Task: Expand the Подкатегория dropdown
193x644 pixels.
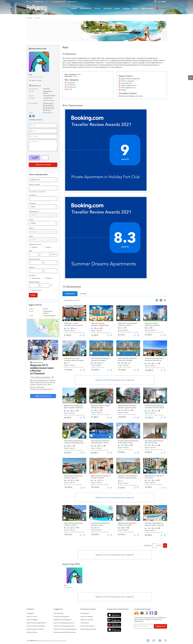Action: 43,215
